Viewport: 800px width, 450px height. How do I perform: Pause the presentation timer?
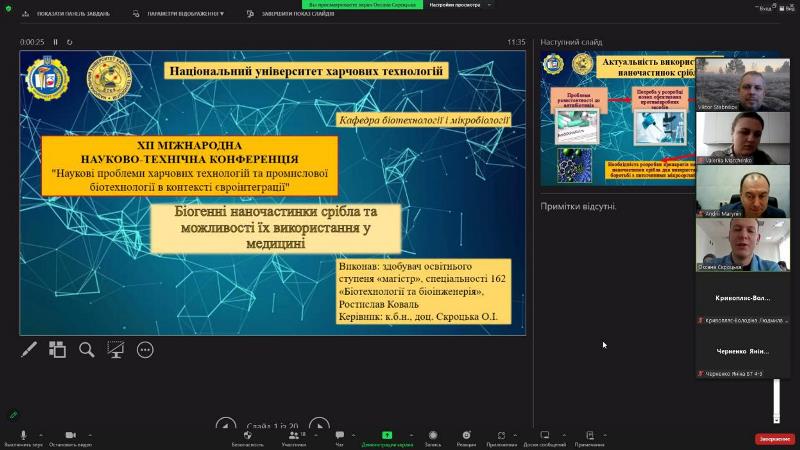tap(55, 42)
